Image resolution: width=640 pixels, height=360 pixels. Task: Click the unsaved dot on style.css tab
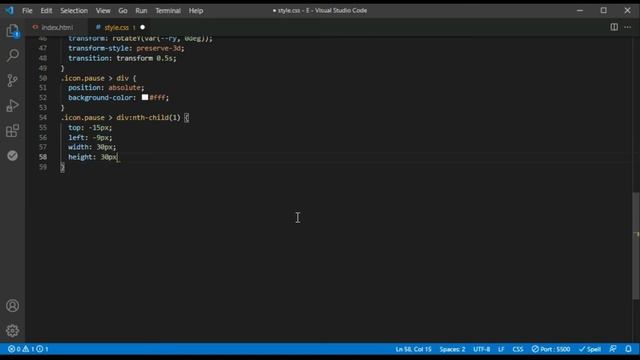[x=142, y=27]
